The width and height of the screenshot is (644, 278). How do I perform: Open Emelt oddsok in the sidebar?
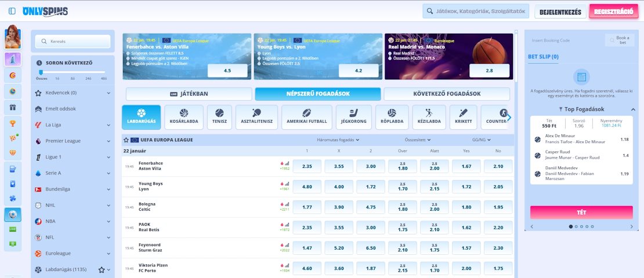tap(73, 109)
